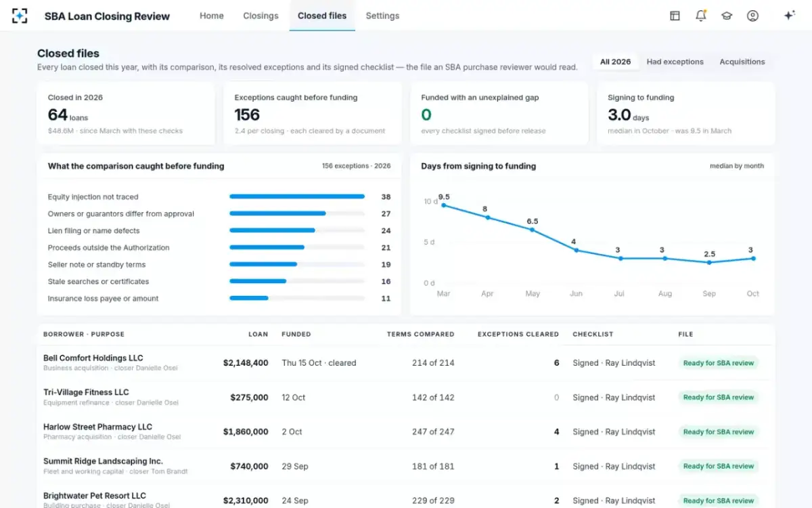The width and height of the screenshot is (812, 508).
Task: Open the Exceptions caught before funding card
Action: (x=313, y=113)
